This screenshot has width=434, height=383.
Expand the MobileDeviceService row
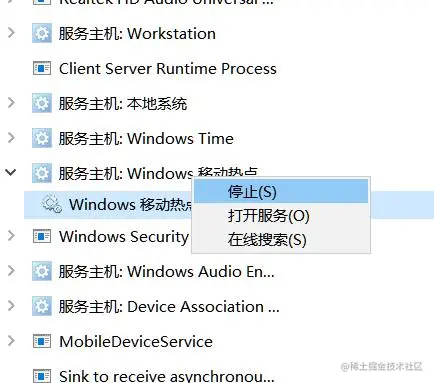pos(11,341)
